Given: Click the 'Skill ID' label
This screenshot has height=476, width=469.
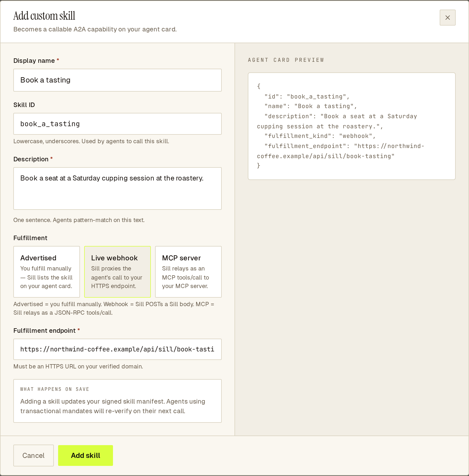Looking at the screenshot, I should tap(24, 105).
